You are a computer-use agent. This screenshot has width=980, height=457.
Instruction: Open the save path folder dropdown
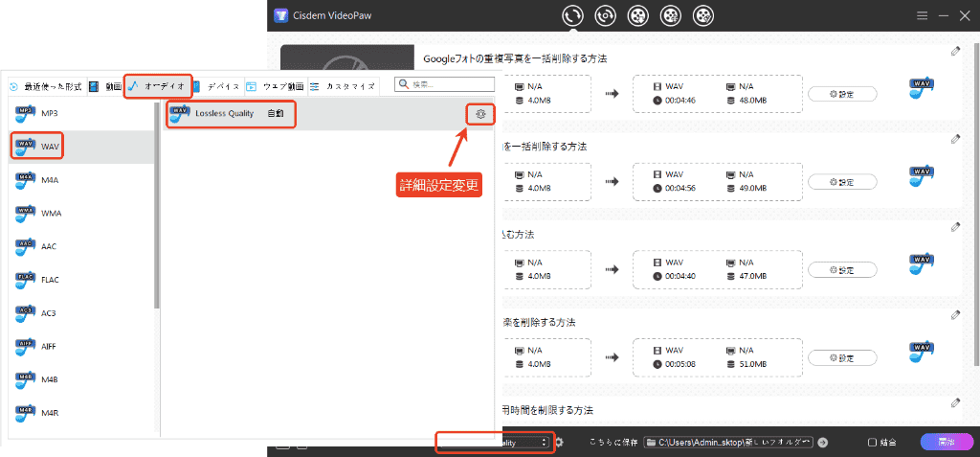pyautogui.click(x=728, y=442)
